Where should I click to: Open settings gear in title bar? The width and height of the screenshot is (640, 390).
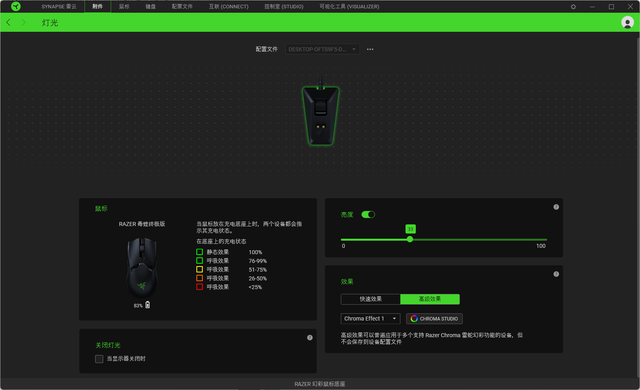pos(573,7)
